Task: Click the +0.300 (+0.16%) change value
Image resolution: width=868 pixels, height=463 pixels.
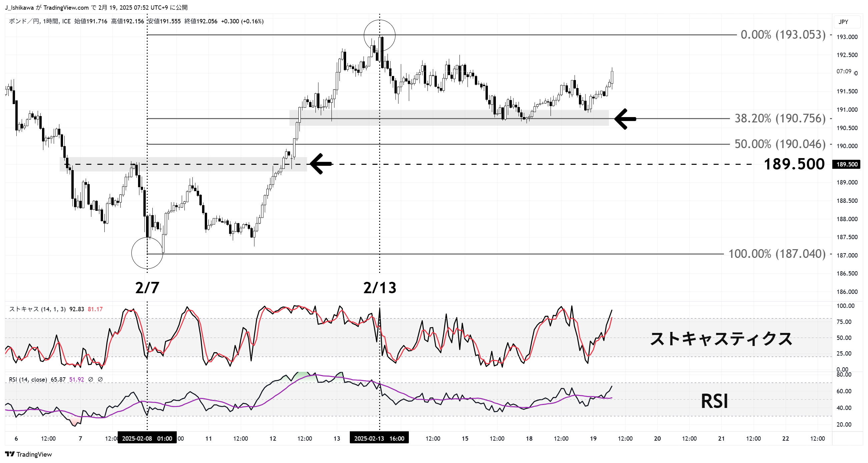Action: click(x=242, y=21)
